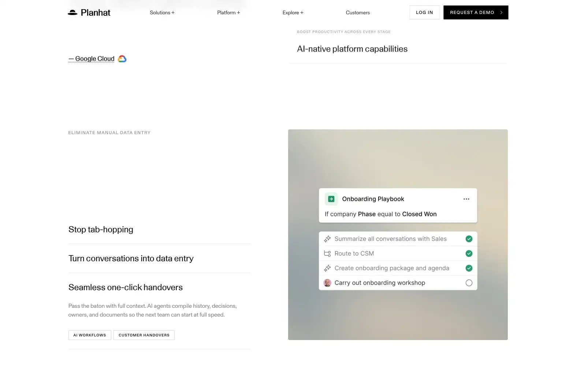The width and height of the screenshot is (588, 380).
Task: Mark Carry out onboarding workshop as complete
Action: (469, 283)
